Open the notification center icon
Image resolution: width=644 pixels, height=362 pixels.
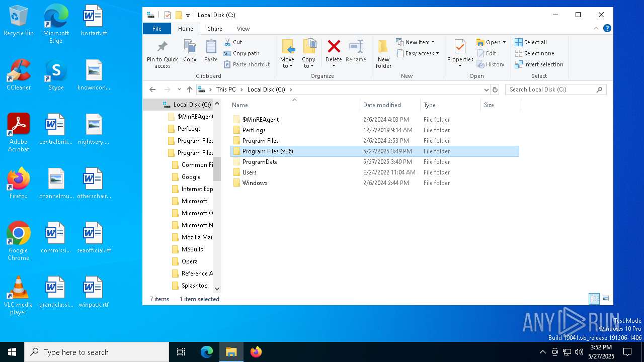[x=627, y=352]
